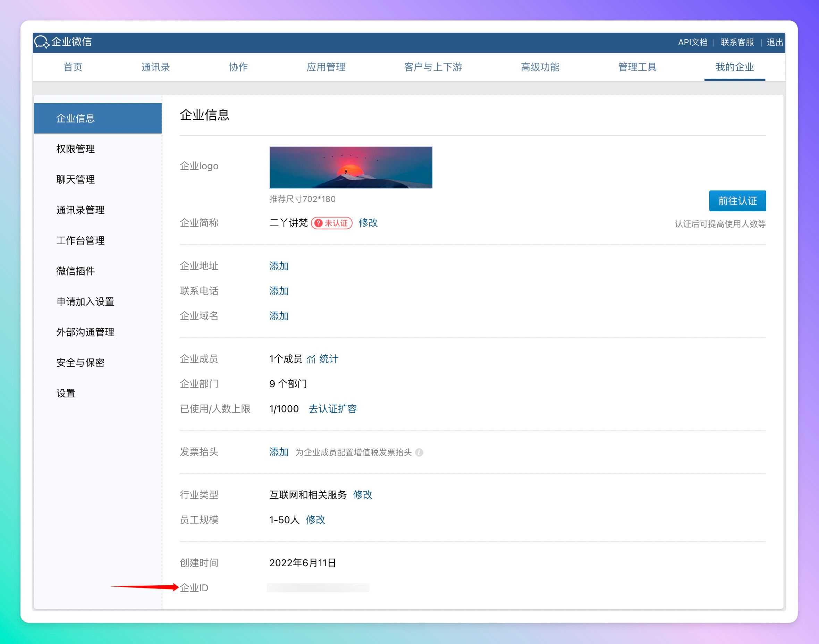Image resolution: width=819 pixels, height=644 pixels.
Task: Open 安全与保密 in the sidebar
Action: [x=80, y=363]
